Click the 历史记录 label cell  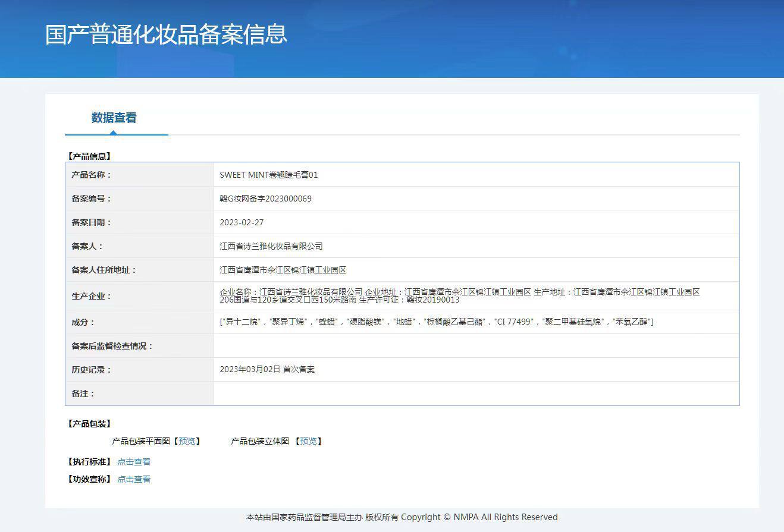coord(140,370)
